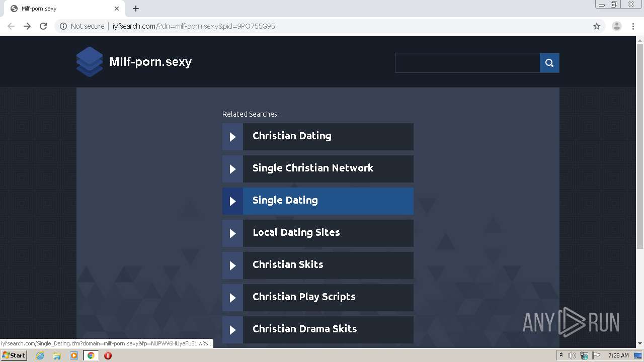The width and height of the screenshot is (644, 362).
Task: Bookmark this page with the star
Action: tap(597, 26)
